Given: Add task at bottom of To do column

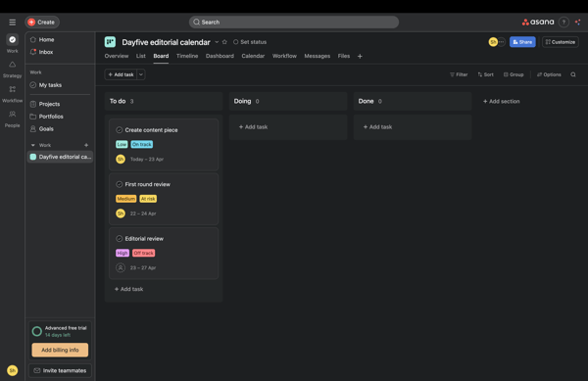Looking at the screenshot, I should coord(128,289).
